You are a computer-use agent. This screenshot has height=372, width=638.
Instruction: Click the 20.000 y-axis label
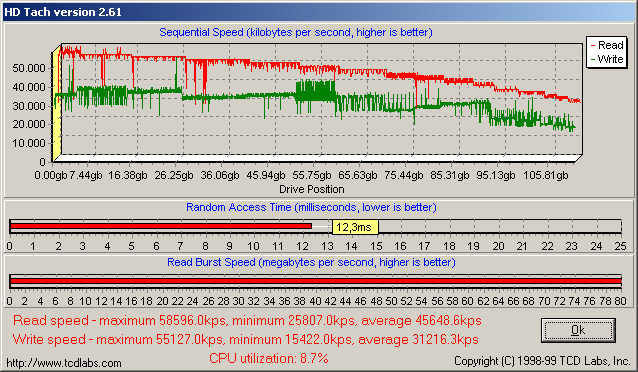click(28, 124)
